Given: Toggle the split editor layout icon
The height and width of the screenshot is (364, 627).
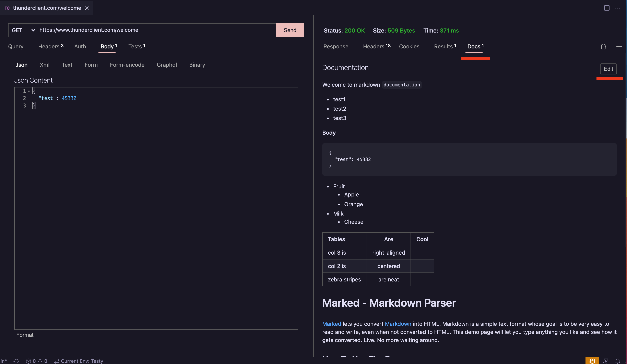Looking at the screenshot, I should pos(607,8).
